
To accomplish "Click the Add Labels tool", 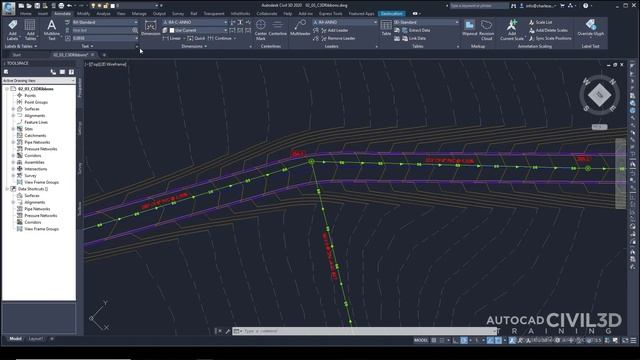I will coord(12,30).
